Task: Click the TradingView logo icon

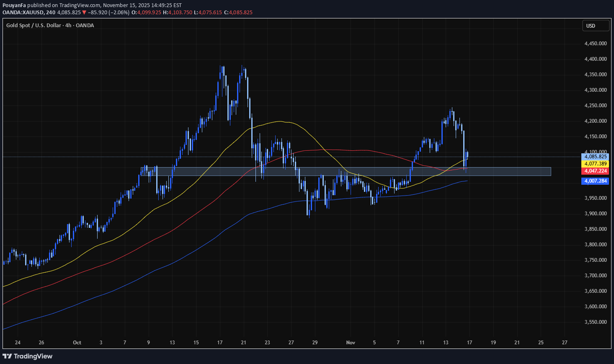Action: (x=7, y=356)
